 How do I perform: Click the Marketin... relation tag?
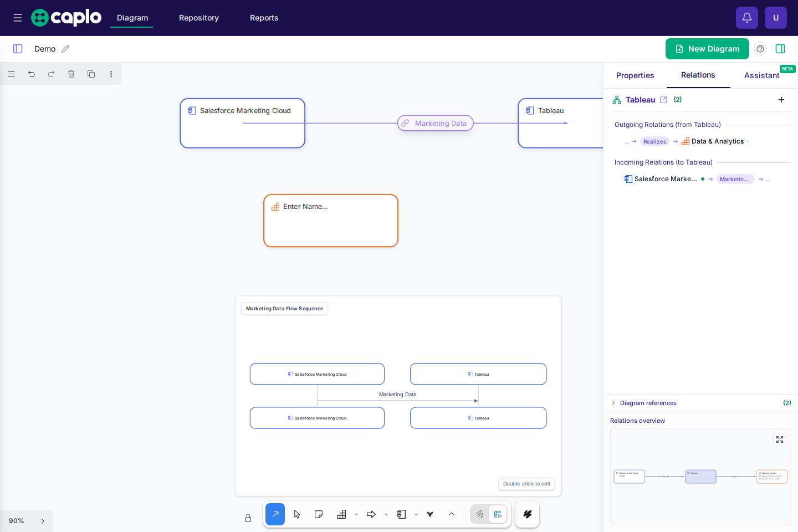click(x=735, y=179)
